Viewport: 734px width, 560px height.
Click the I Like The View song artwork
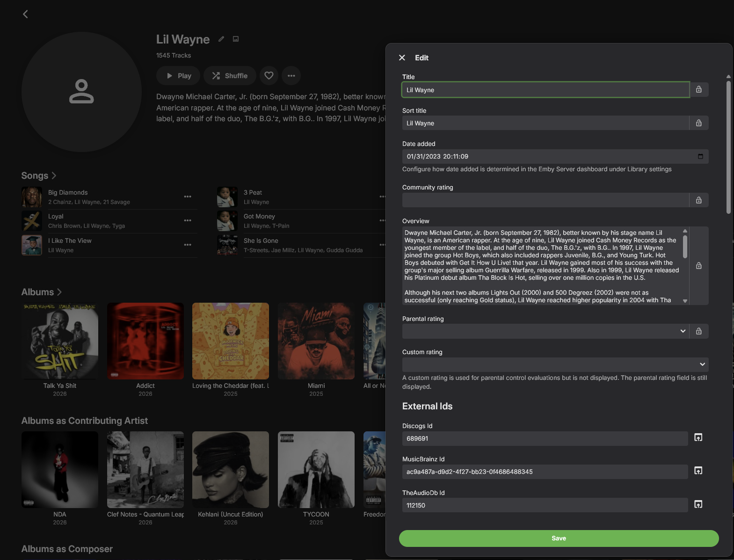pyautogui.click(x=32, y=245)
